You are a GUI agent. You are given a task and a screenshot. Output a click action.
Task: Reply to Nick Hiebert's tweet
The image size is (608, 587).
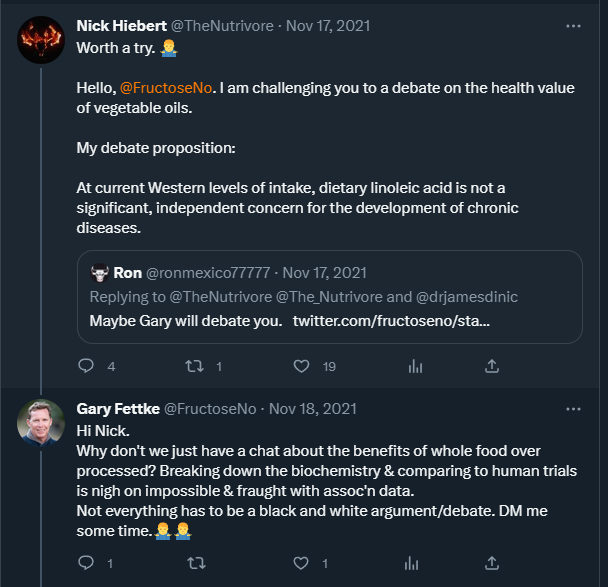[x=86, y=367]
